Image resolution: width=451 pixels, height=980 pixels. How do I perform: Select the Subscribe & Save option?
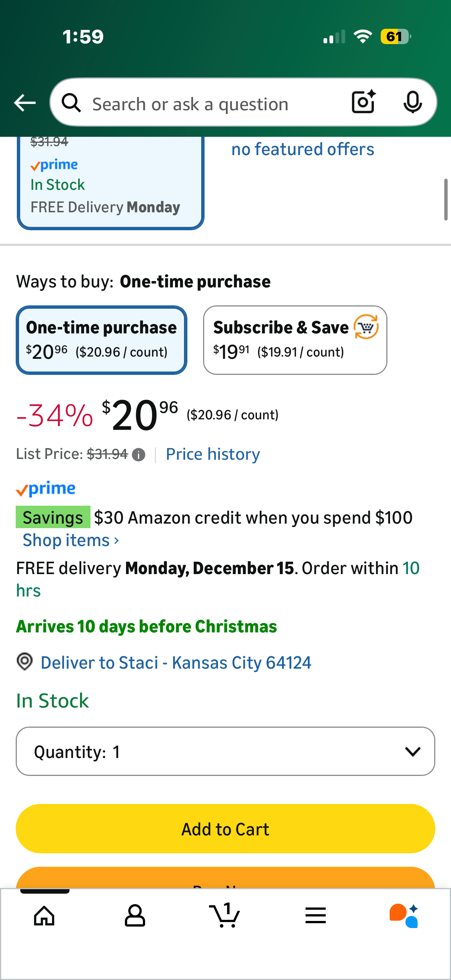[x=295, y=340]
